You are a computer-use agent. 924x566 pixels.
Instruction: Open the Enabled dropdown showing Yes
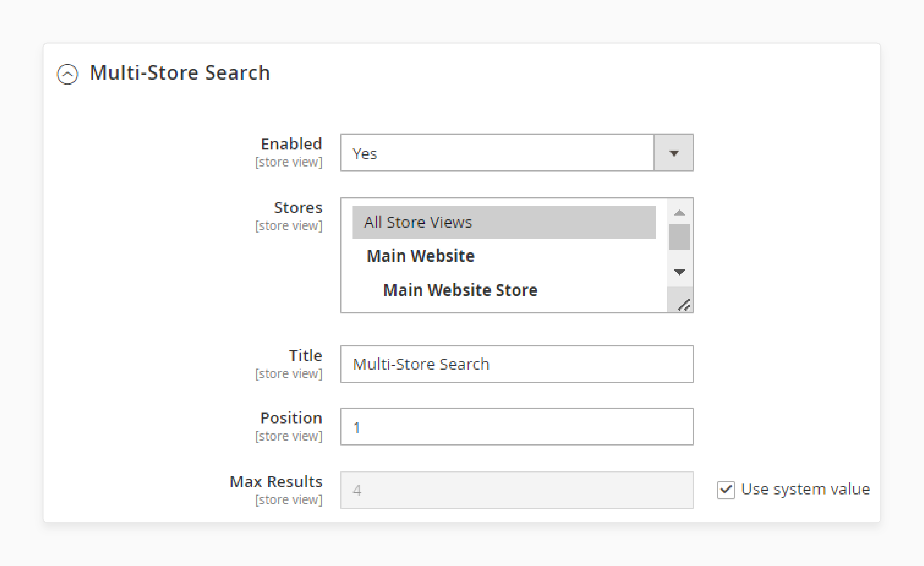coord(517,153)
